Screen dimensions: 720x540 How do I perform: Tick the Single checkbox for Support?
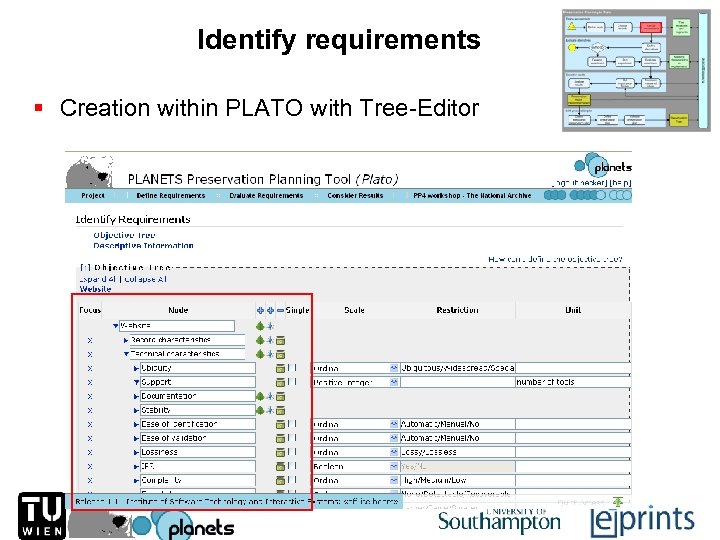[292, 382]
